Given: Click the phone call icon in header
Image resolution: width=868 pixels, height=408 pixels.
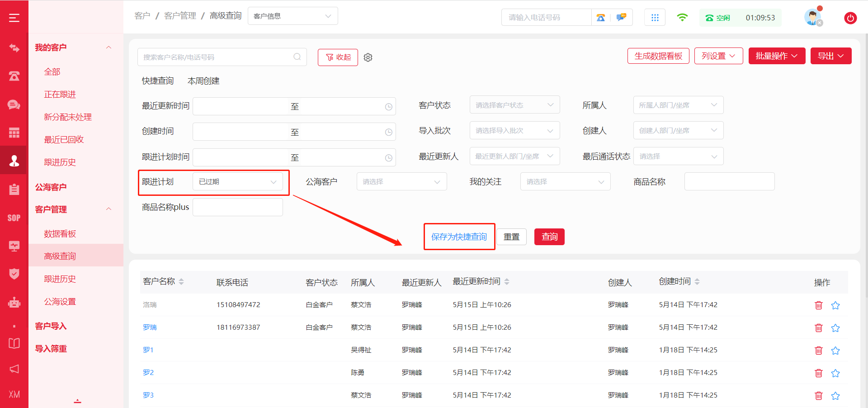Looking at the screenshot, I should (600, 18).
